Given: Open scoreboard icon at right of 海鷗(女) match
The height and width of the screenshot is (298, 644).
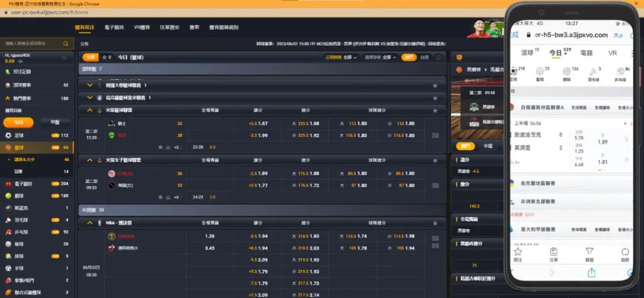Looking at the screenshot, I should (x=435, y=185).
